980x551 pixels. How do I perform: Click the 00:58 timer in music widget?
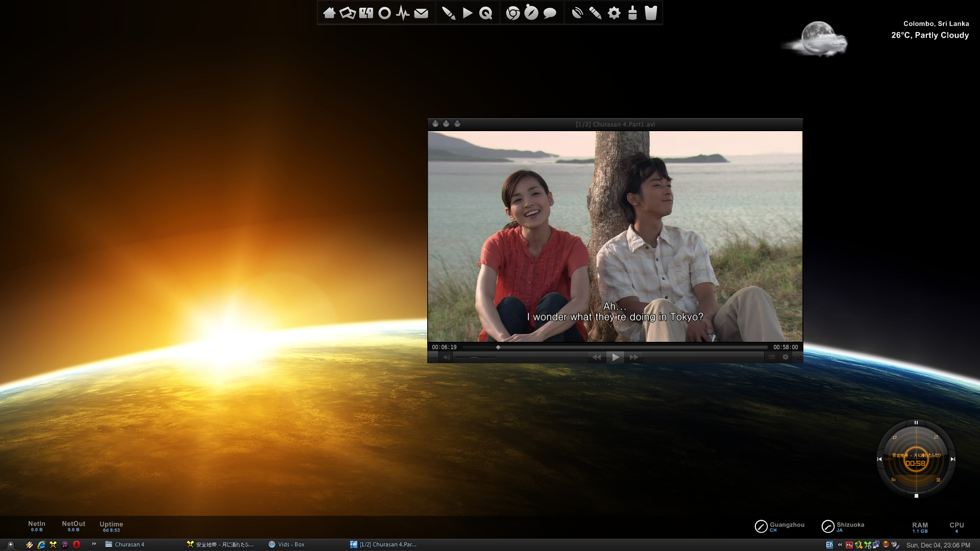click(x=915, y=463)
